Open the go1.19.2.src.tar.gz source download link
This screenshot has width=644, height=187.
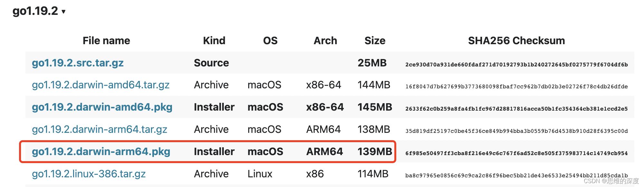point(78,63)
